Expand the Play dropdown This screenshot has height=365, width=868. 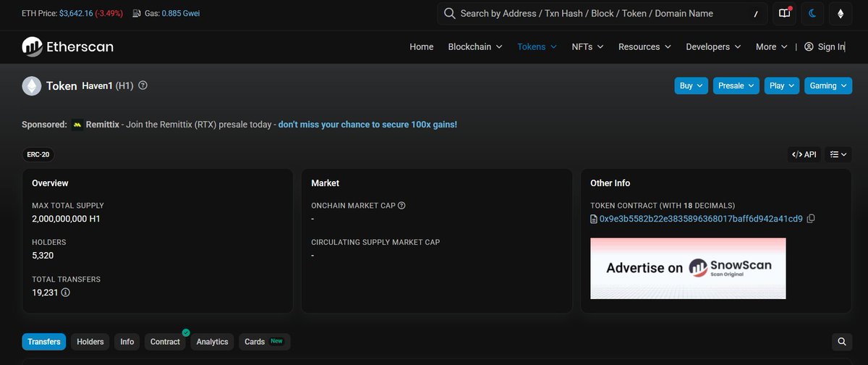click(x=782, y=85)
